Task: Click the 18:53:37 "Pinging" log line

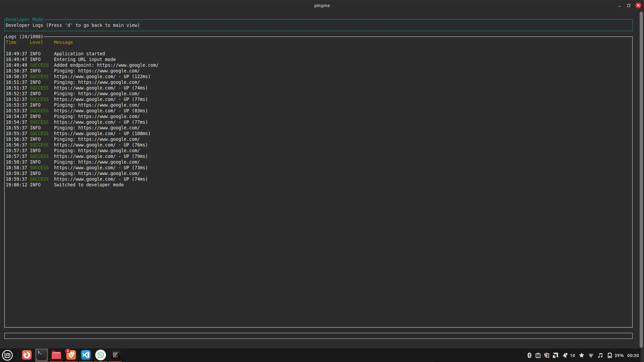Action: point(73,105)
